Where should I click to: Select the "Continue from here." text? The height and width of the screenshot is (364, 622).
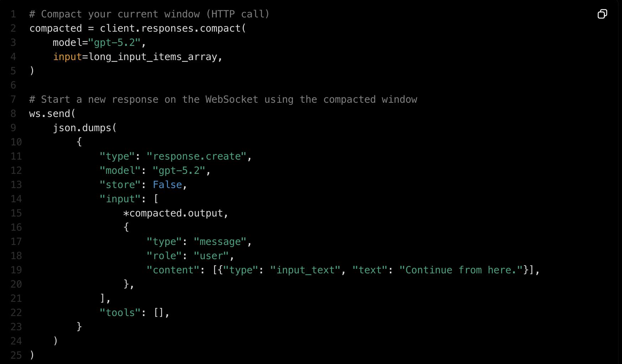click(x=463, y=270)
